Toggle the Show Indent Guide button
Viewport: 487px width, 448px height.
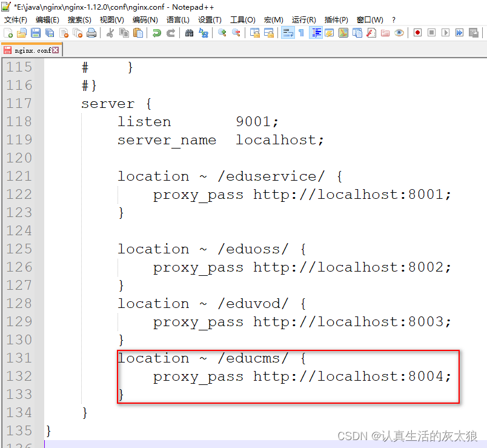tap(316, 33)
